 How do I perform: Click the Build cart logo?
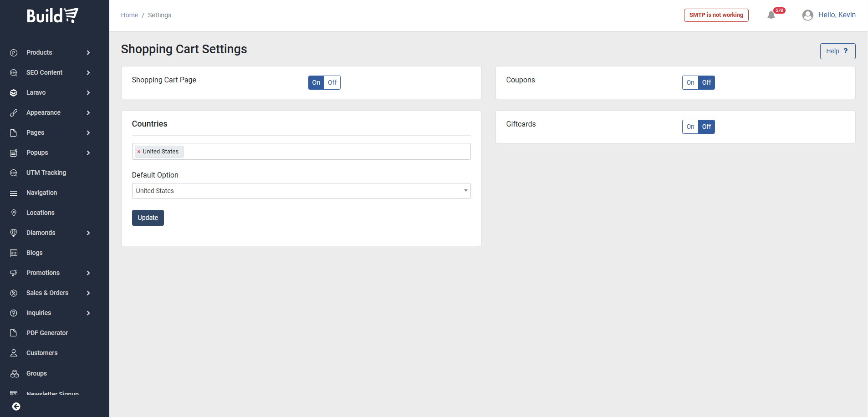(x=53, y=15)
